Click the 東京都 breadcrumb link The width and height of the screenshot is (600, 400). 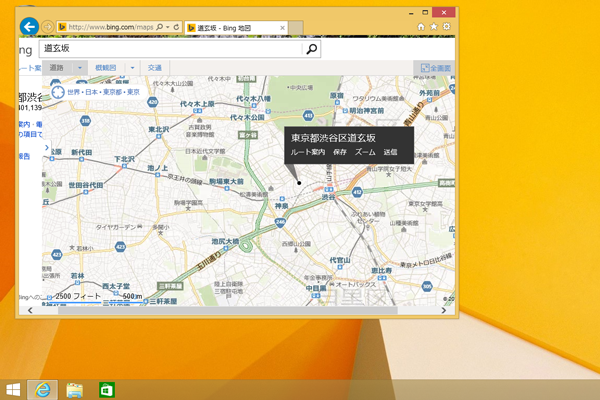click(x=112, y=92)
